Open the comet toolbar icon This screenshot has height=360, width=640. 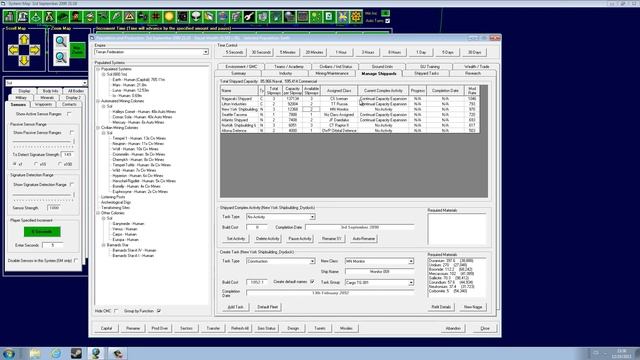(276, 17)
